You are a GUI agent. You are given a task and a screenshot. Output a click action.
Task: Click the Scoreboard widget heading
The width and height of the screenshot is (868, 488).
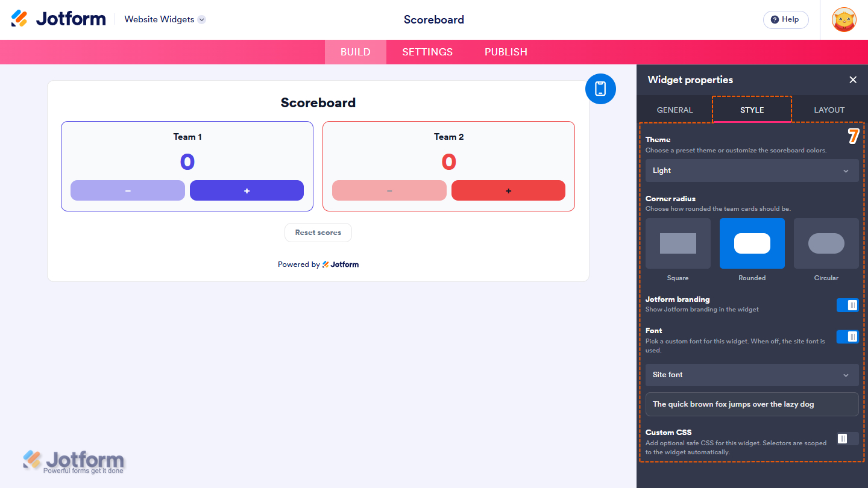click(x=318, y=102)
